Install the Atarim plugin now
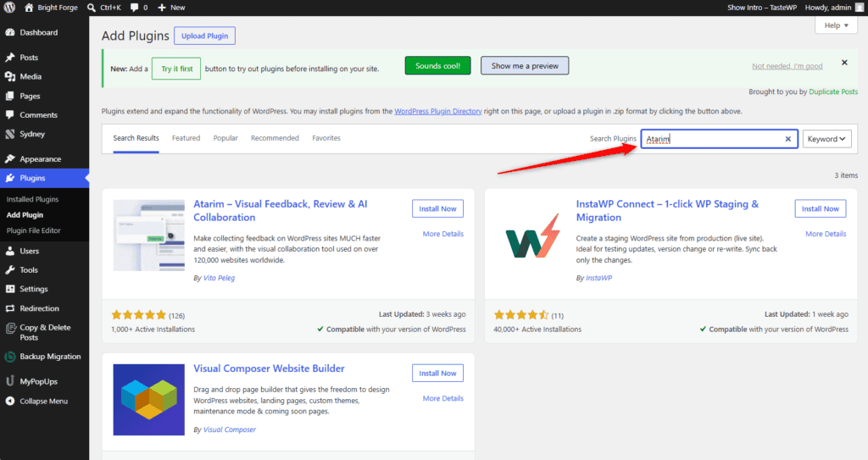The image size is (868, 460). point(438,208)
